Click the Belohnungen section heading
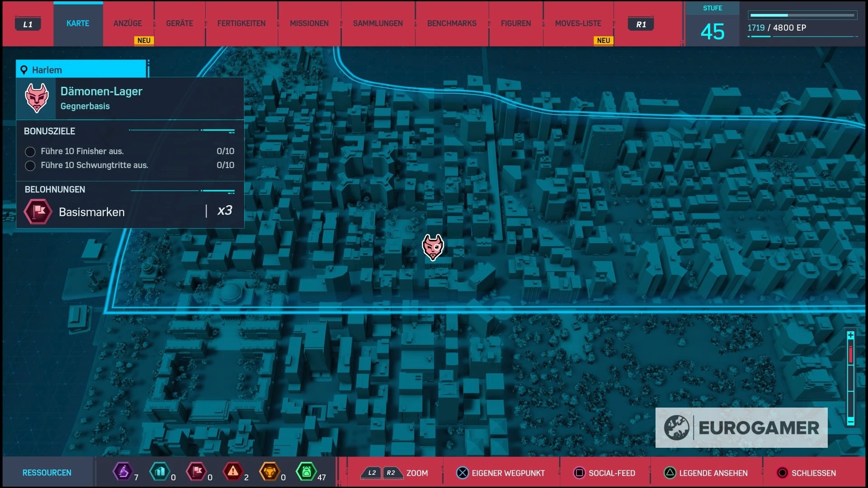Image resolution: width=868 pixels, height=488 pixels. [55, 189]
